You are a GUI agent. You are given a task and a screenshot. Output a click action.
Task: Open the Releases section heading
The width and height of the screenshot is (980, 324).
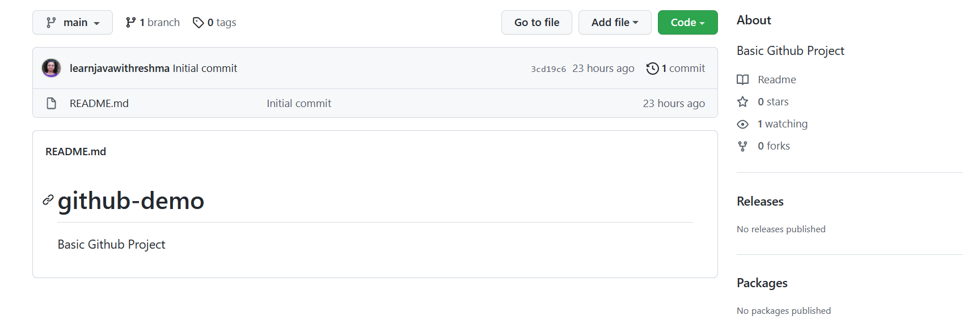(x=759, y=201)
